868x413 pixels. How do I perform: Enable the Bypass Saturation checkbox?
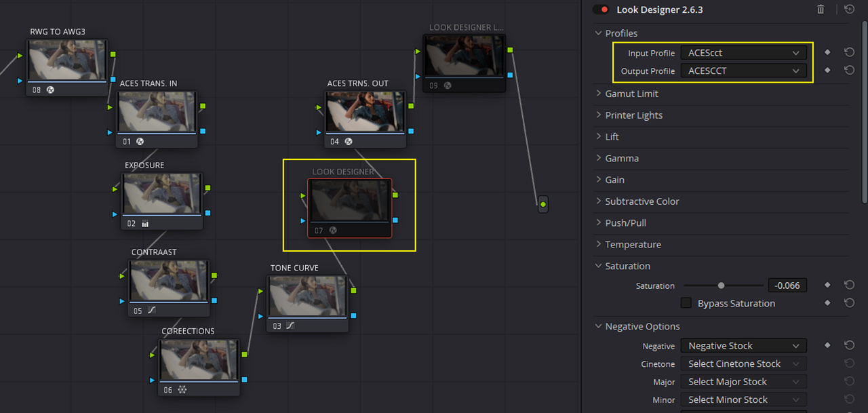[686, 303]
